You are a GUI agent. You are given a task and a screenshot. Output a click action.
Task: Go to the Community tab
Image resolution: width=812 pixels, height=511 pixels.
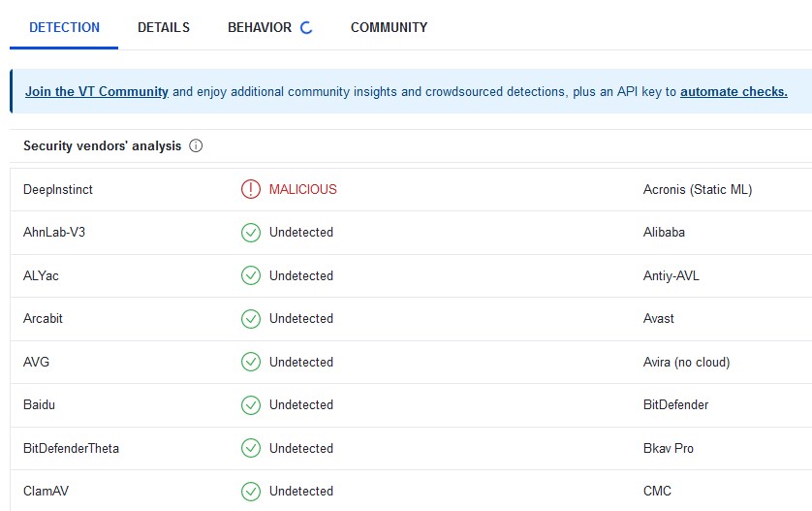389,27
